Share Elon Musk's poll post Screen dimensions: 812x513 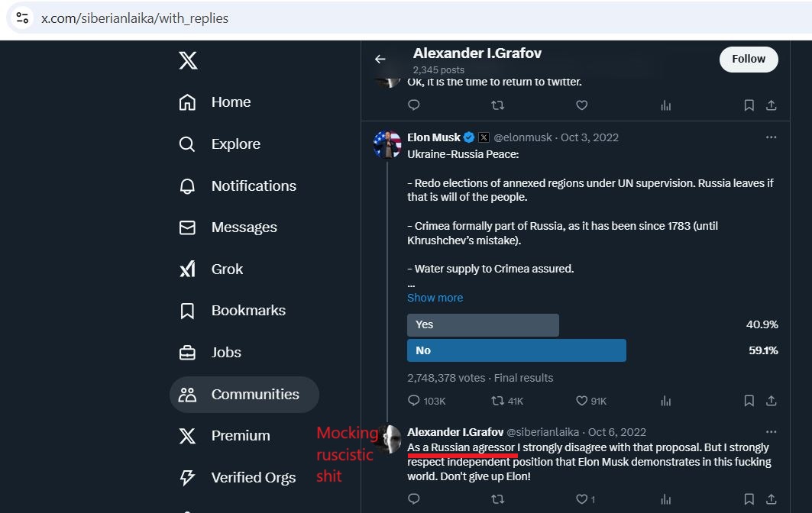[x=771, y=401]
